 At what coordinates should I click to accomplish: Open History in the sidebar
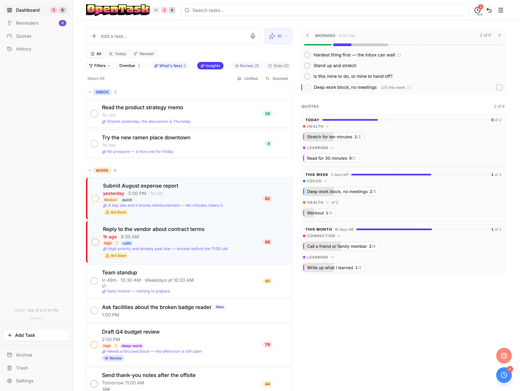37,49
